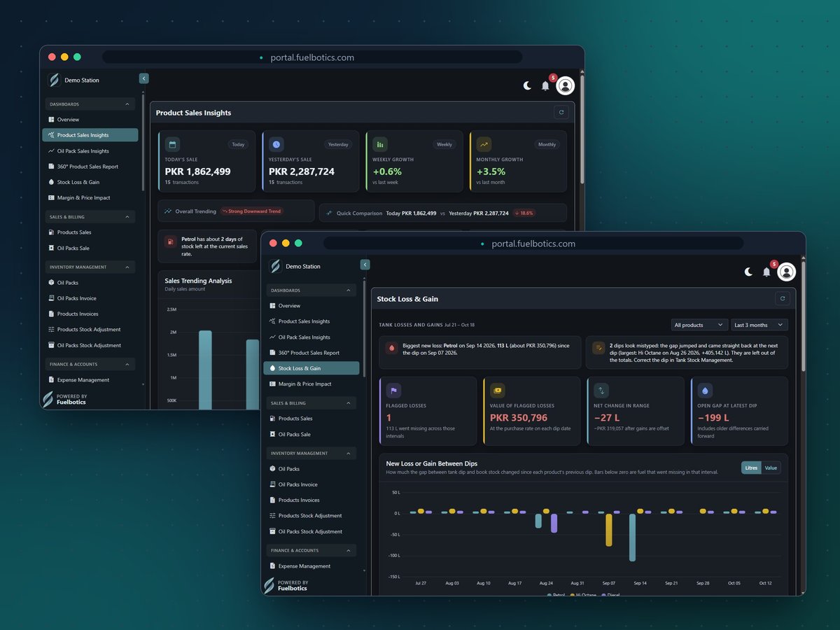The height and width of the screenshot is (630, 840).
Task: Open Oil Packs in front window sidebar
Action: click(x=311, y=469)
